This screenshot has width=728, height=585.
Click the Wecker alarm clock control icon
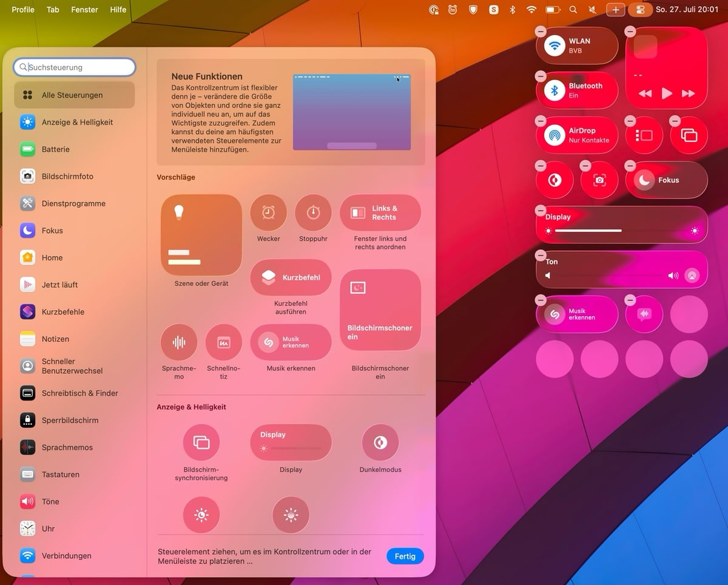tap(268, 213)
